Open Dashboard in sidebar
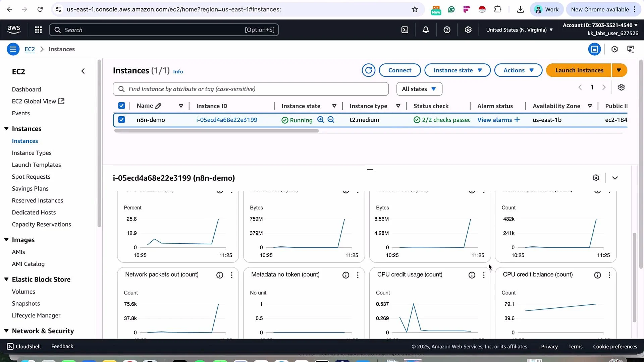644x362 pixels. 26,89
